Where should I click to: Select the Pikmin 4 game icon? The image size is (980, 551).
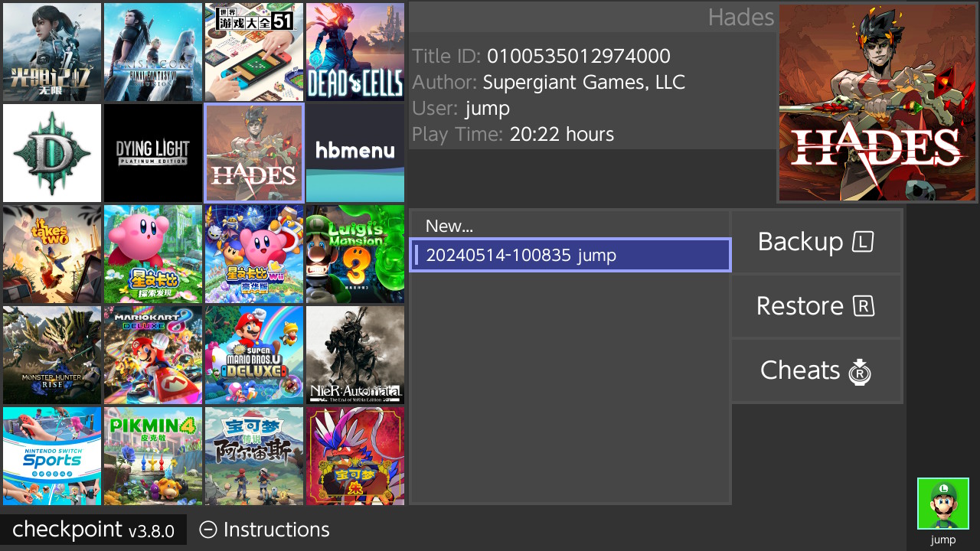click(x=153, y=456)
